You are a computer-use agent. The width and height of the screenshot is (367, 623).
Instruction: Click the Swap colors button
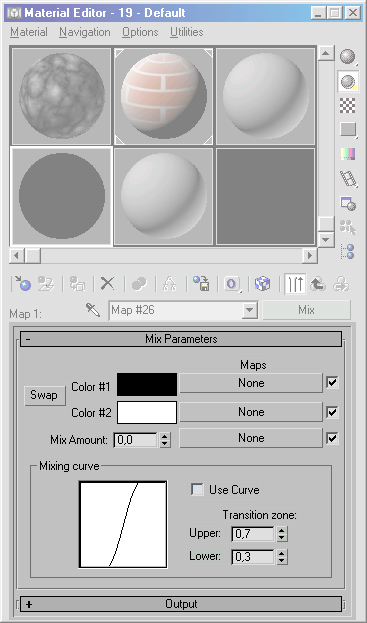[45, 395]
